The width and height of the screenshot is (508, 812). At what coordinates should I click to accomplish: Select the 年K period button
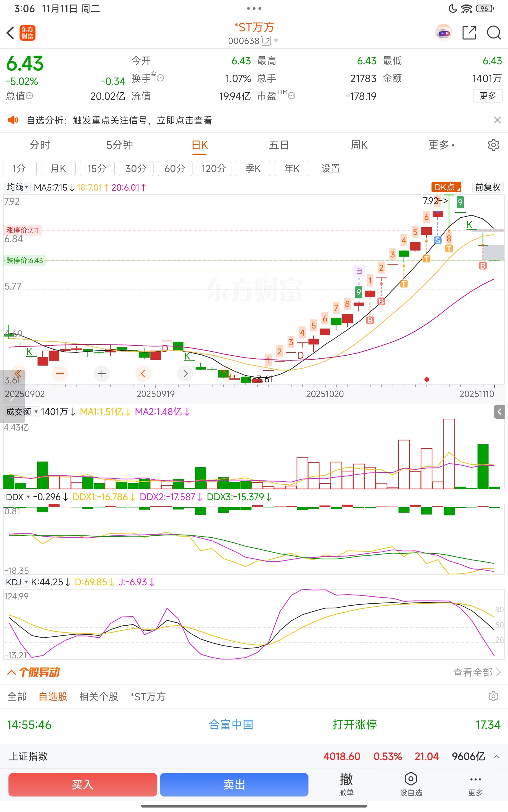(292, 168)
